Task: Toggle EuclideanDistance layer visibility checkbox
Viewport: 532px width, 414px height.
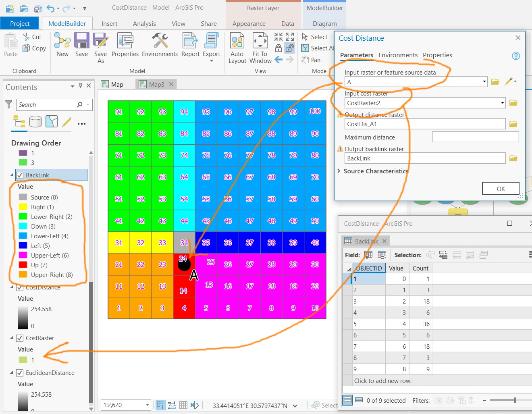Action: pos(20,373)
